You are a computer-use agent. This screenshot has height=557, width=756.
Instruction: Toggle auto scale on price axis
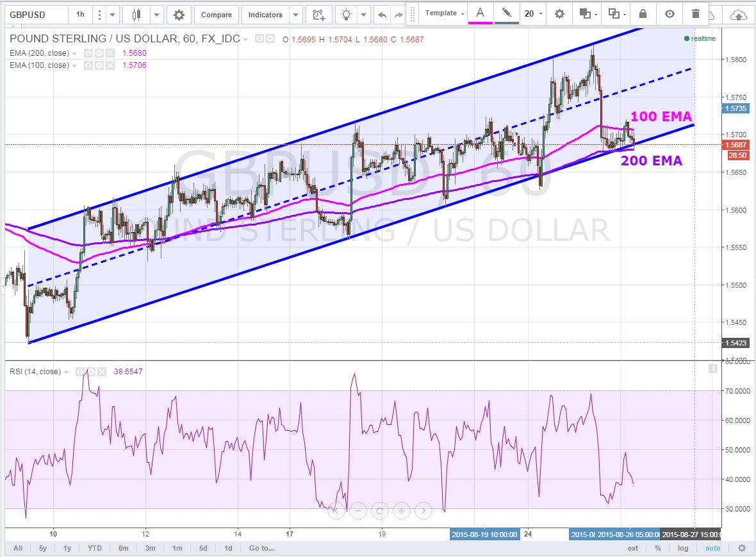coord(712,548)
